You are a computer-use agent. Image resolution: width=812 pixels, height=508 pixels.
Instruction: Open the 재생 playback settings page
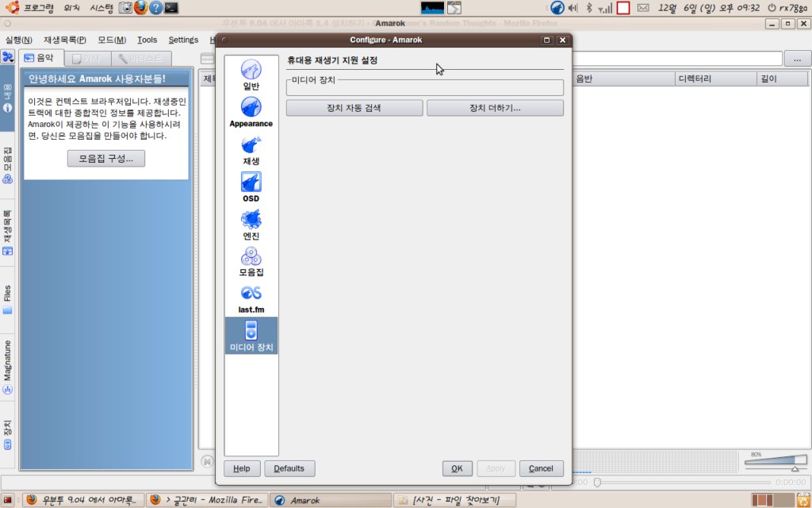[x=251, y=150]
